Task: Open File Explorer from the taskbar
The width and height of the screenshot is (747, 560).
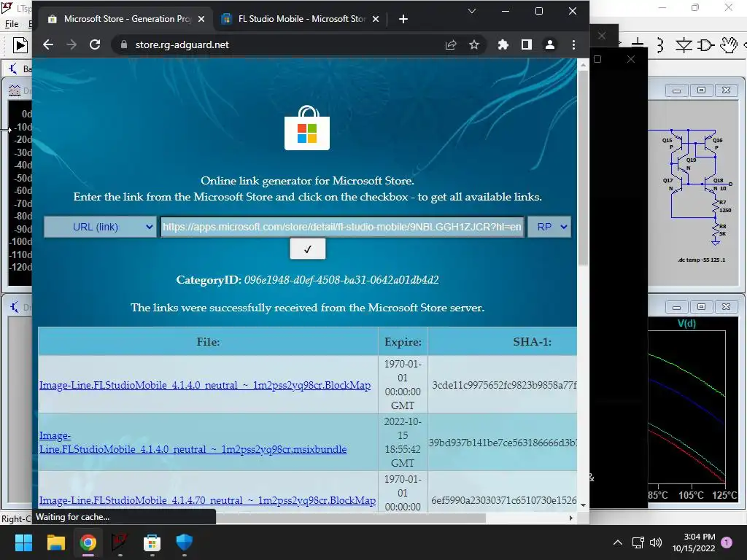Action: (x=55, y=542)
